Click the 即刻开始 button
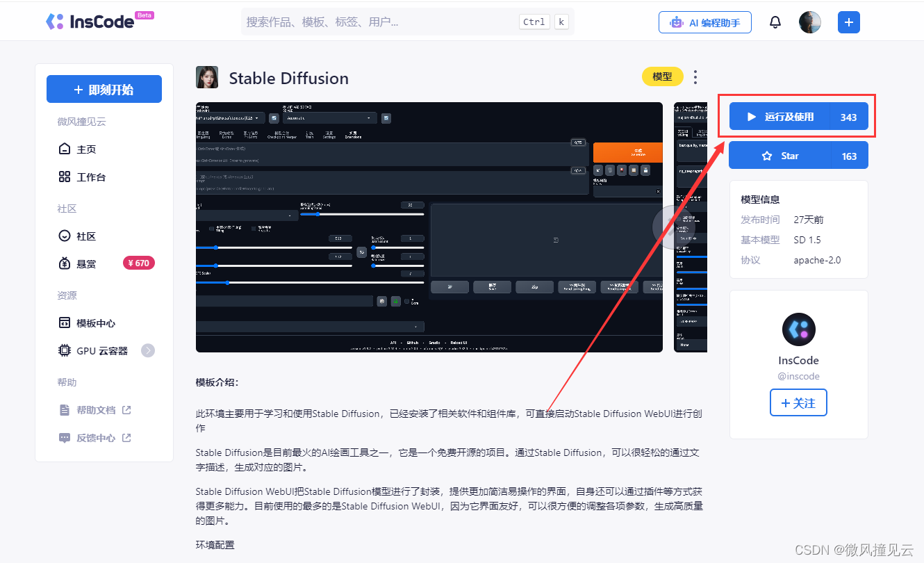Screen dimensions: 924x563 104,90
